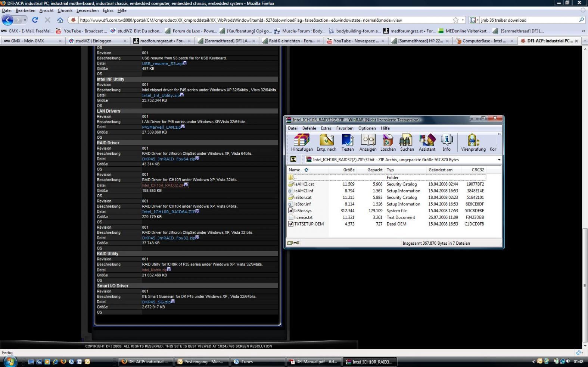Screen dimensions: 588x367
Task: Click volume icon in system tray
Action: 568,361
